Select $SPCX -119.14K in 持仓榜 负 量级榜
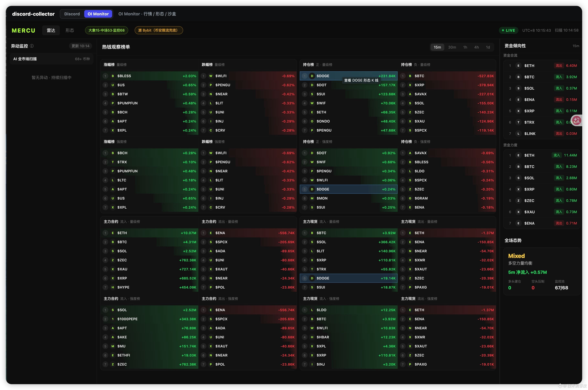The width and height of the screenshot is (588, 390). coord(447,130)
